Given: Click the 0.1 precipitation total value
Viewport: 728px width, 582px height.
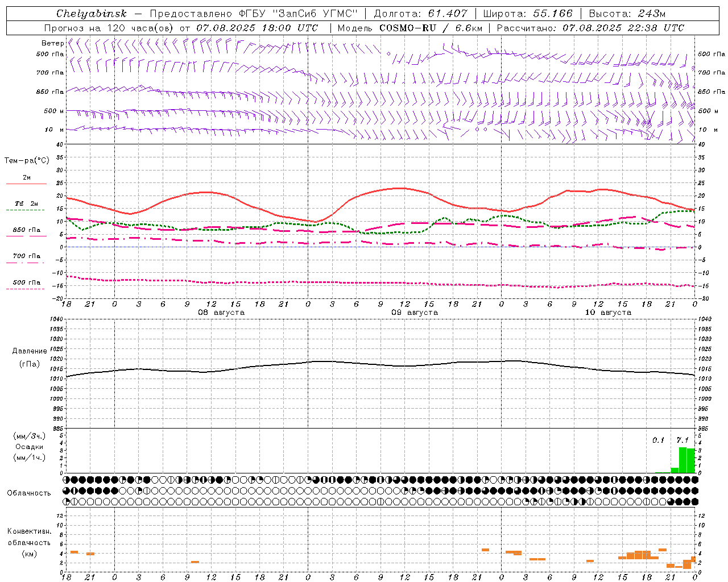Looking at the screenshot, I should pyautogui.click(x=658, y=440).
